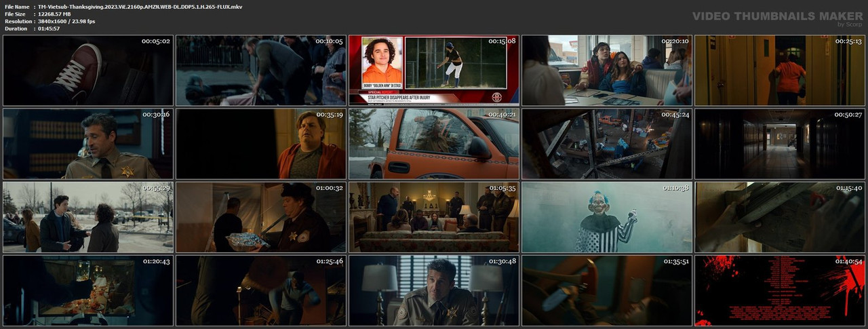This screenshot has height=329, width=868.
Task: Click the mkv file name text
Action: (140, 6)
